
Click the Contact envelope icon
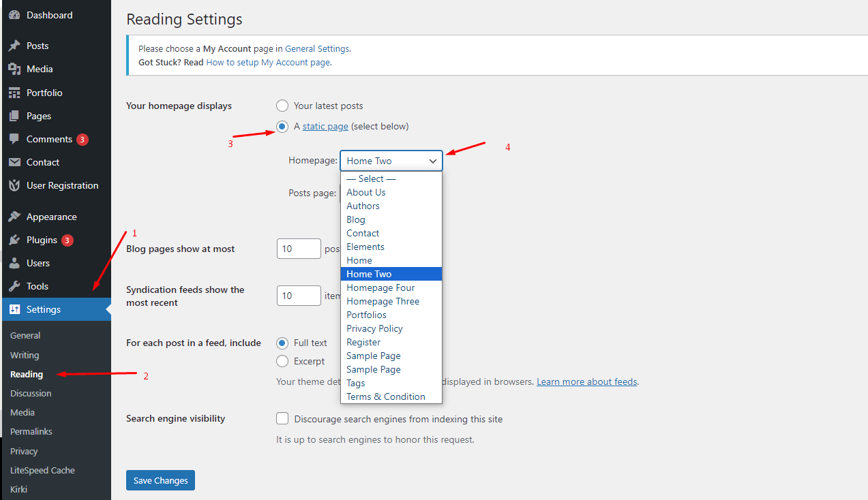point(14,162)
